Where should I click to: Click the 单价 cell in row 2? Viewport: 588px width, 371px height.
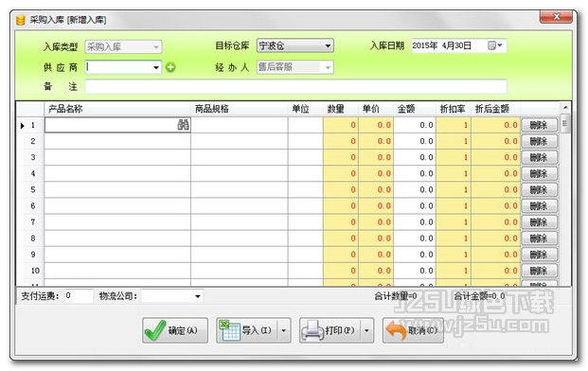click(x=376, y=141)
